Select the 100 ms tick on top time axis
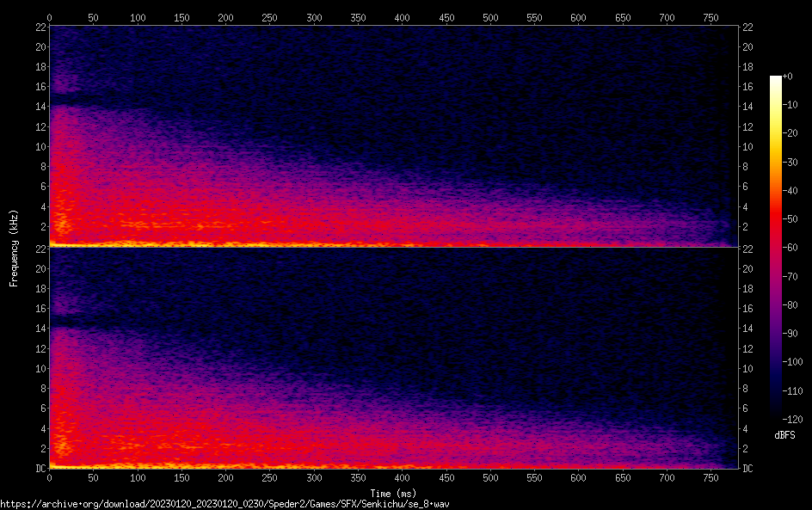Image resolution: width=812 pixels, height=510 pixels. tap(137, 17)
